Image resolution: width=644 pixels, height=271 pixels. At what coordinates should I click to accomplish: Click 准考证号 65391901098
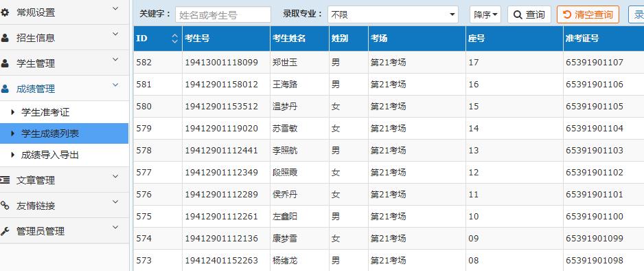(595, 260)
